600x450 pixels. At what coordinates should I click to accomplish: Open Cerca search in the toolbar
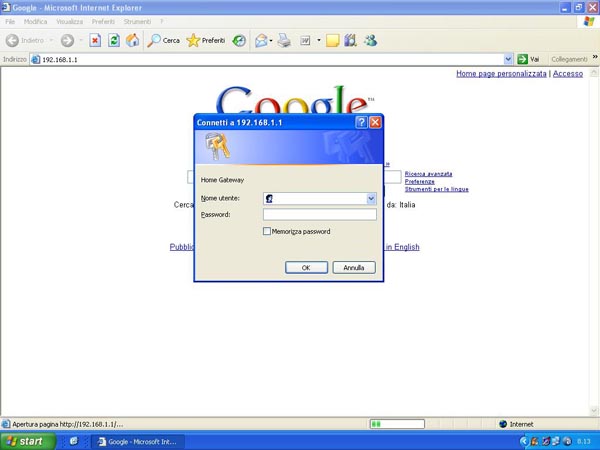tap(163, 40)
